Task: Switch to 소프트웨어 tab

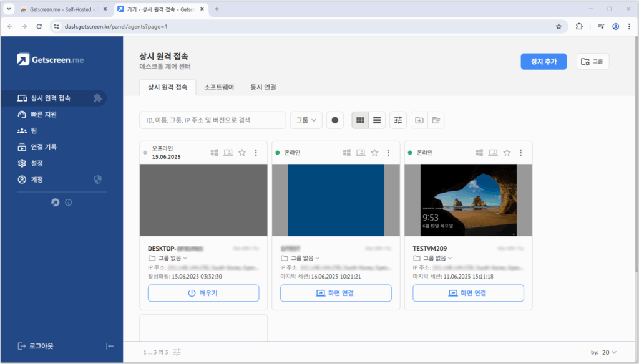Action: [x=219, y=87]
